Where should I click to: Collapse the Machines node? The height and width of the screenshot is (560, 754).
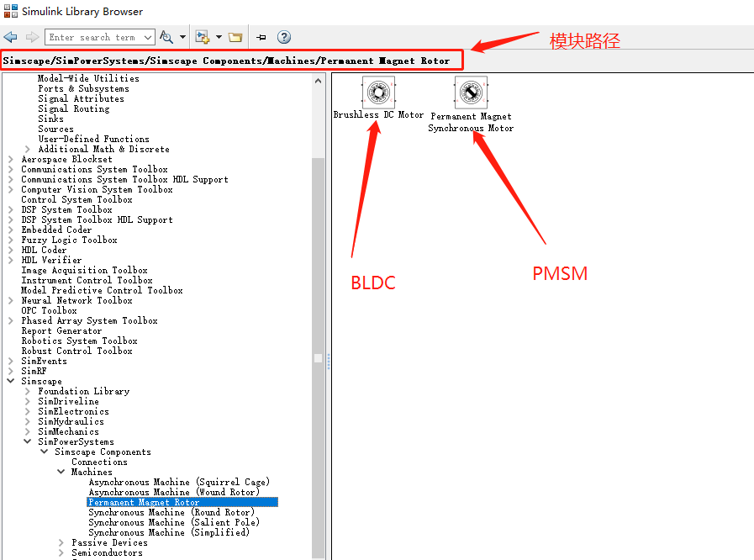coord(61,472)
